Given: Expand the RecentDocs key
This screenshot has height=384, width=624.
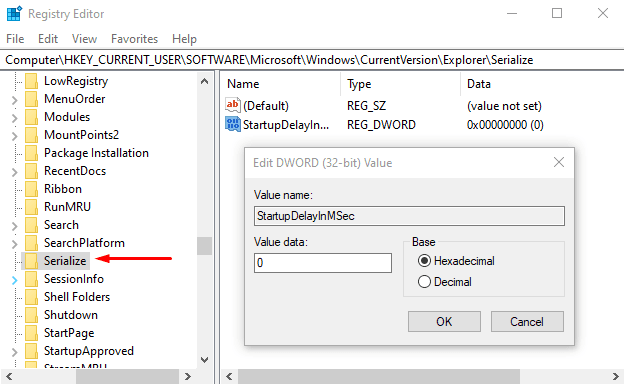Looking at the screenshot, I should [x=14, y=172].
